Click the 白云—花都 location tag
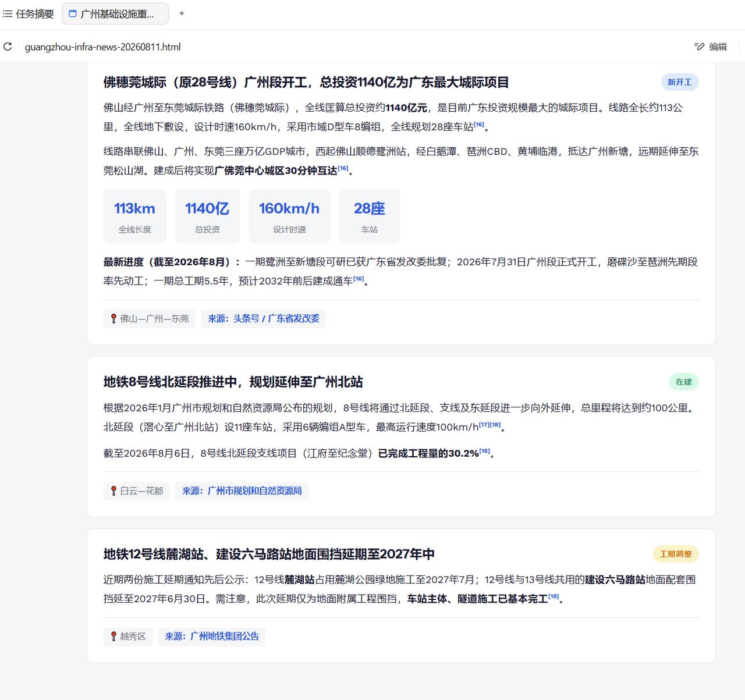The image size is (745, 700). [137, 491]
